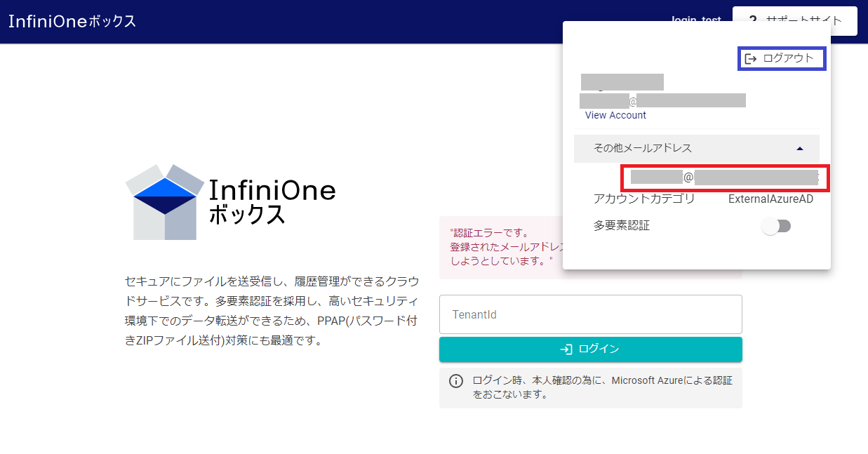The image size is (868, 454).
Task: Click the InfiniOneボックス header title
Action: click(72, 21)
